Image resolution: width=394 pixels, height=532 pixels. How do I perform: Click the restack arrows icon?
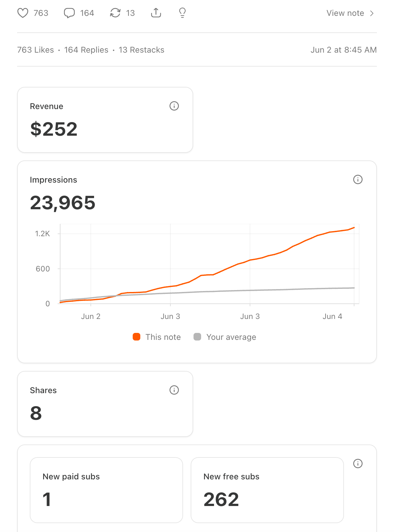coord(115,13)
